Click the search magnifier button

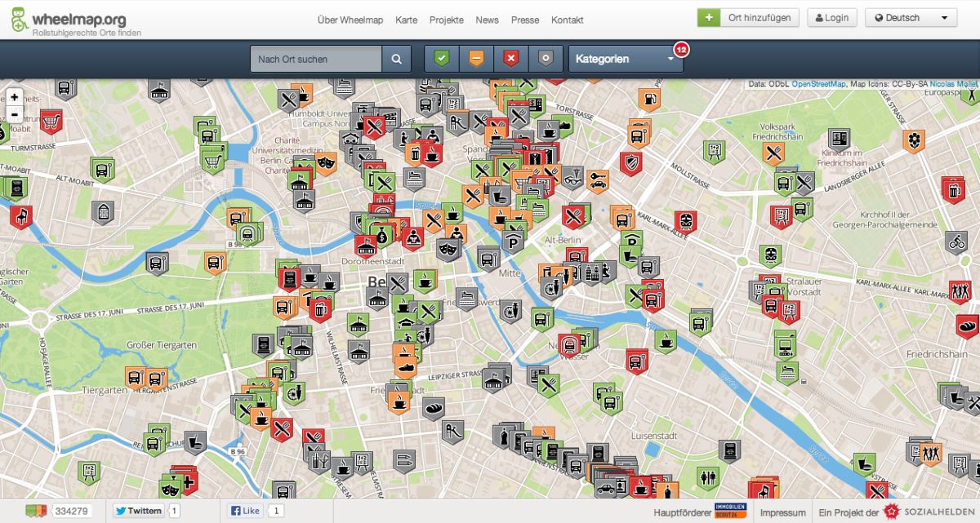pyautogui.click(x=396, y=59)
